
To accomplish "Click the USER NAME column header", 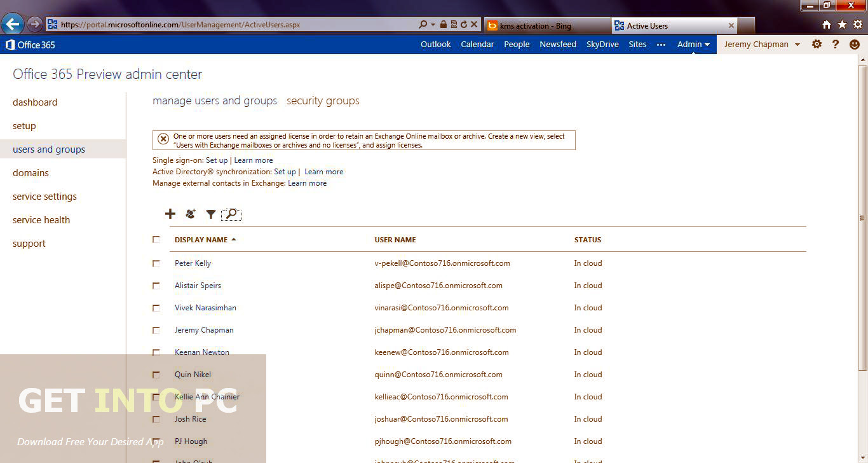I will pyautogui.click(x=395, y=240).
